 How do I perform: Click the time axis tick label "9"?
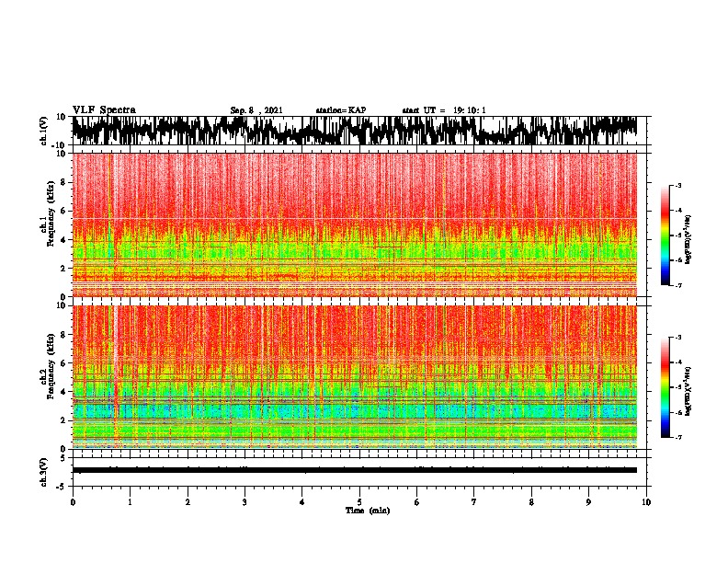tap(588, 502)
